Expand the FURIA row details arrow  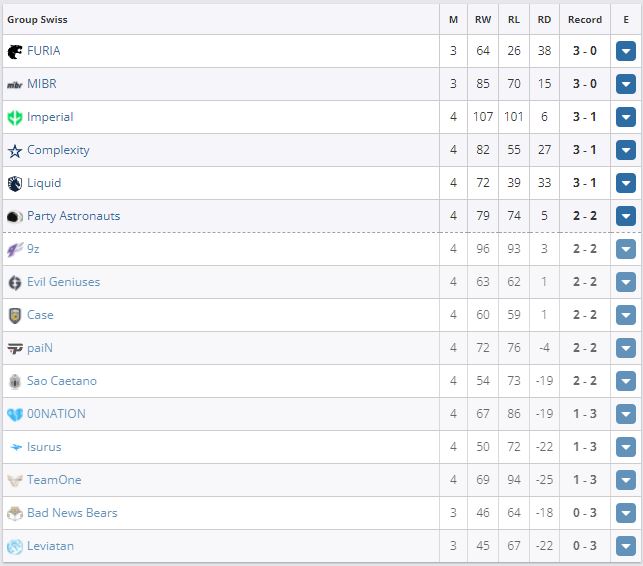[626, 51]
